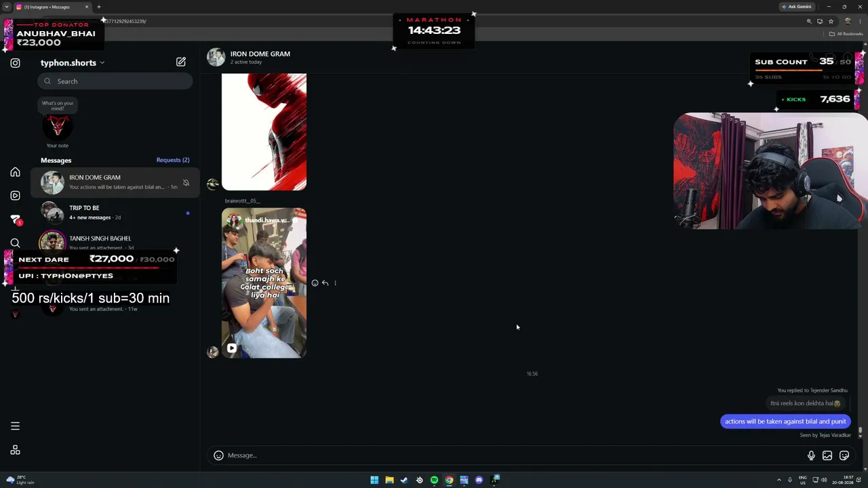The width and height of the screenshot is (868, 488).
Task: Toggle mute bell on IRON DOME GRAM chat
Action: coord(186,182)
